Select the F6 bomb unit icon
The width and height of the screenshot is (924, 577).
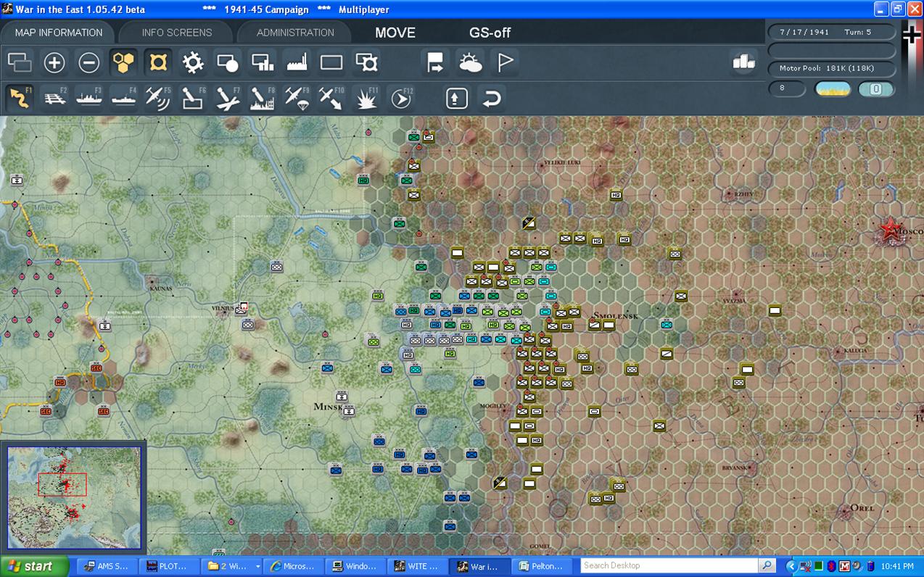[193, 98]
